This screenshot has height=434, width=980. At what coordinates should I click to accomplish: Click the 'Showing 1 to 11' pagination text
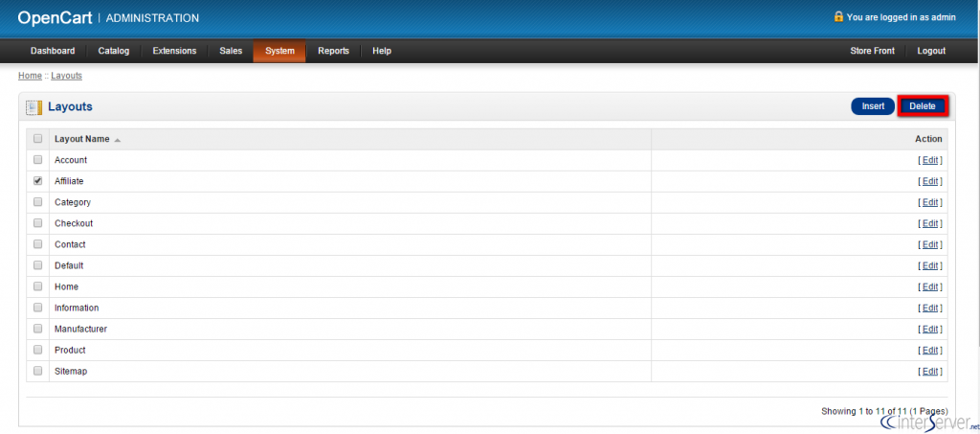pyautogui.click(x=884, y=411)
